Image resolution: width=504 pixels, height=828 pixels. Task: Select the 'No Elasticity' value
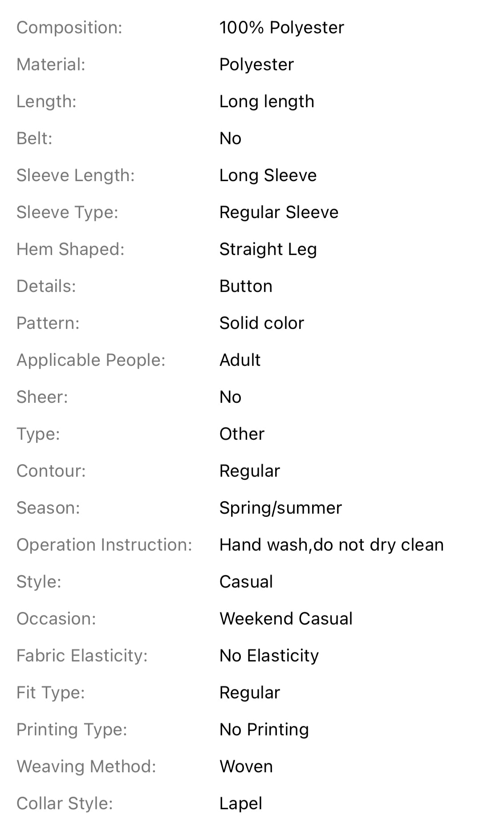point(269,656)
